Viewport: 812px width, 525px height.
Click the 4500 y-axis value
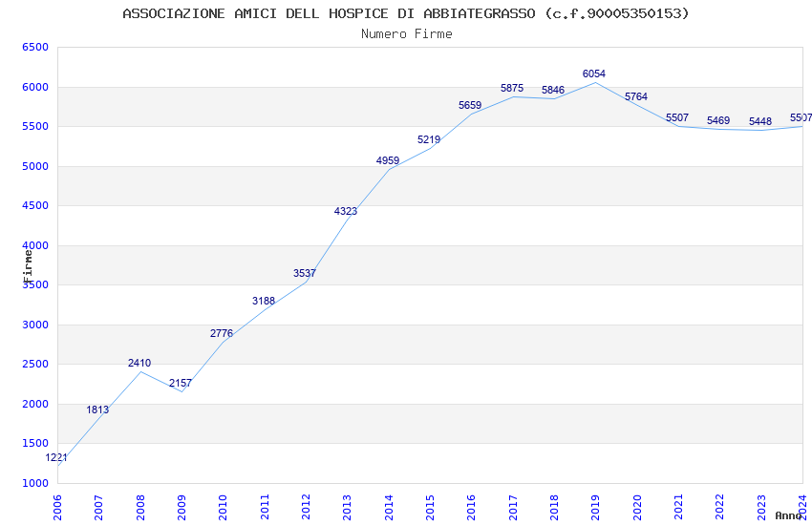point(35,206)
